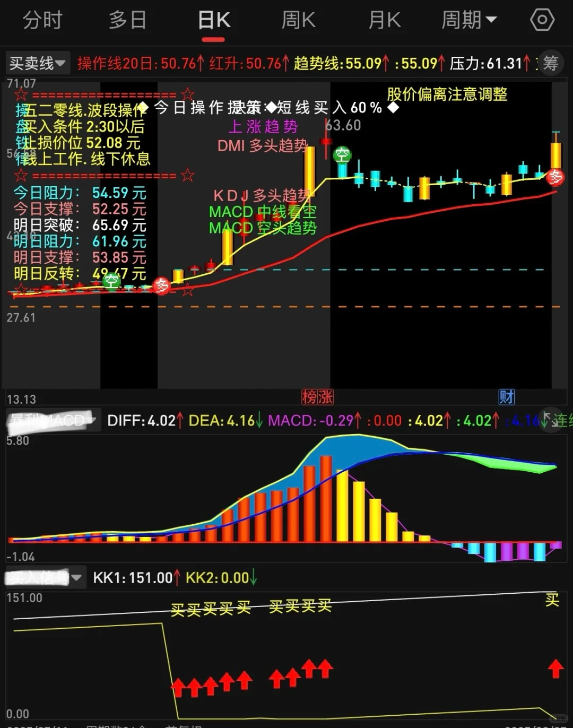
Task: Tap the 财 financial report marker
Action: tap(507, 397)
